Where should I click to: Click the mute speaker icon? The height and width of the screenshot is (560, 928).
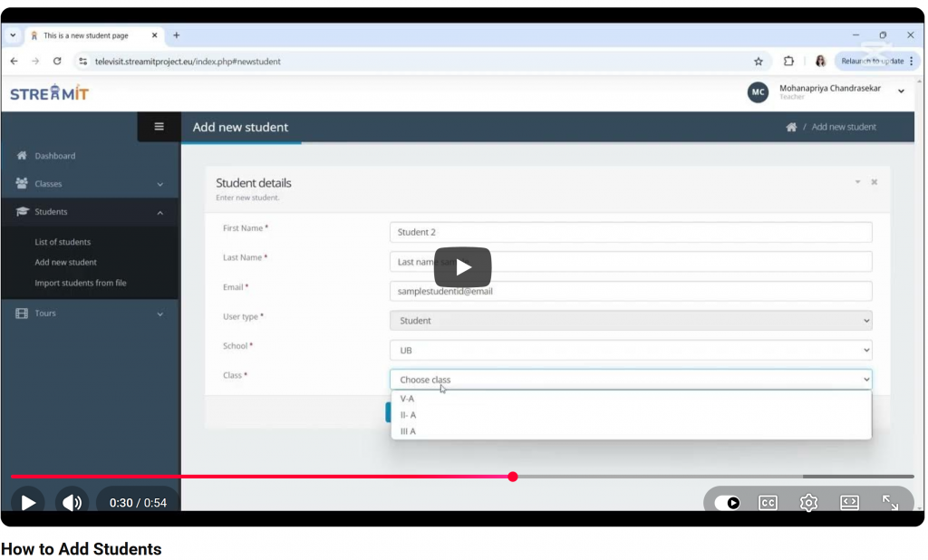(72, 502)
